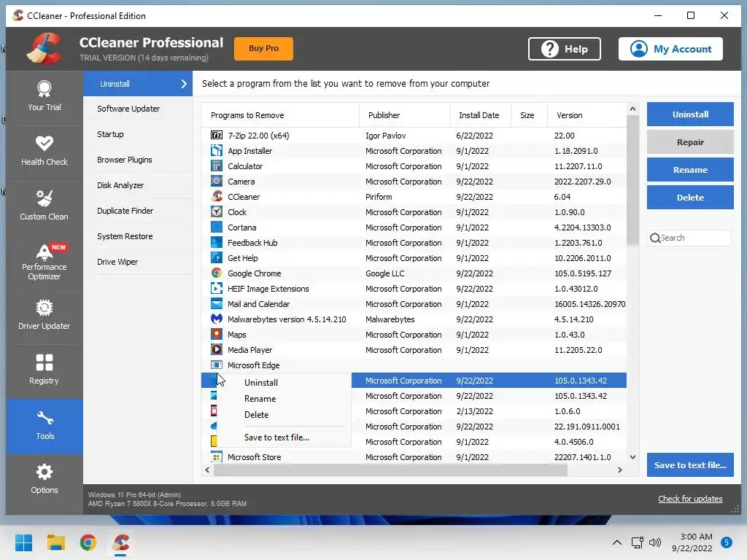Click the 7-Zip program icon
Screen dimensions: 747x560
click(216, 135)
